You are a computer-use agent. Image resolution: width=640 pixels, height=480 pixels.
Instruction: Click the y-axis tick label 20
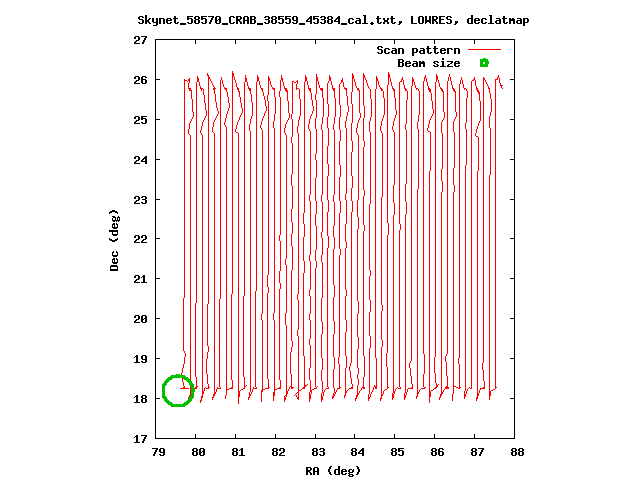[x=140, y=319]
